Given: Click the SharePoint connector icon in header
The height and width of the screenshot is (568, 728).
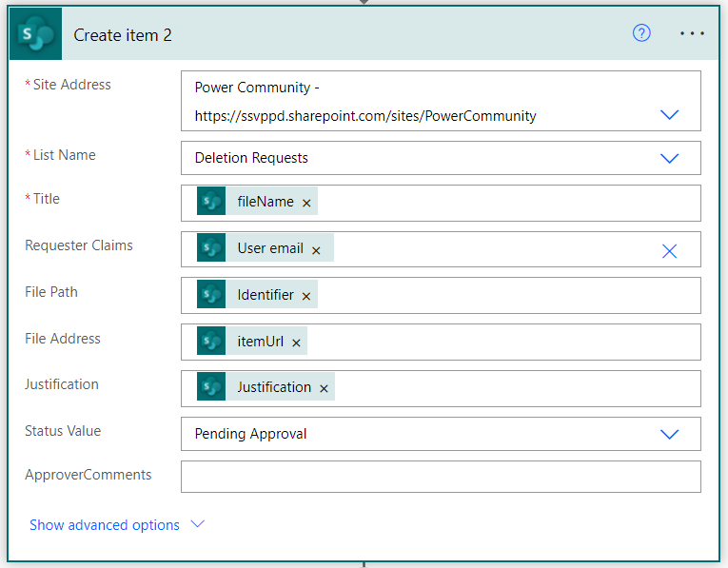Looking at the screenshot, I should (x=36, y=34).
